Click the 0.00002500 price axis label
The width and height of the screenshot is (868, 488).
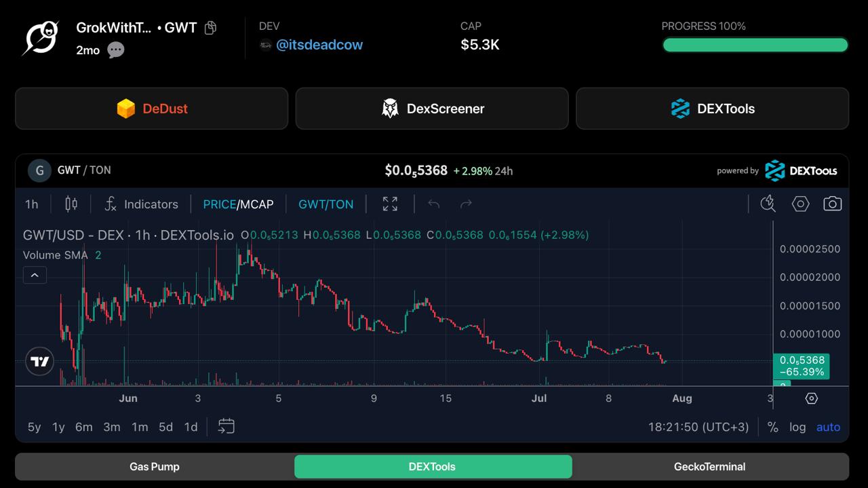[x=810, y=249]
